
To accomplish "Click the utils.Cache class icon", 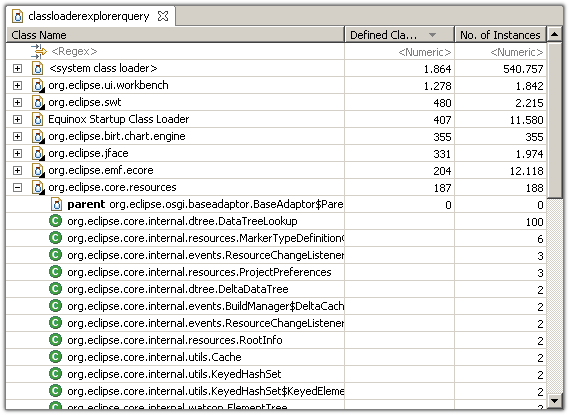I will 56,357.
